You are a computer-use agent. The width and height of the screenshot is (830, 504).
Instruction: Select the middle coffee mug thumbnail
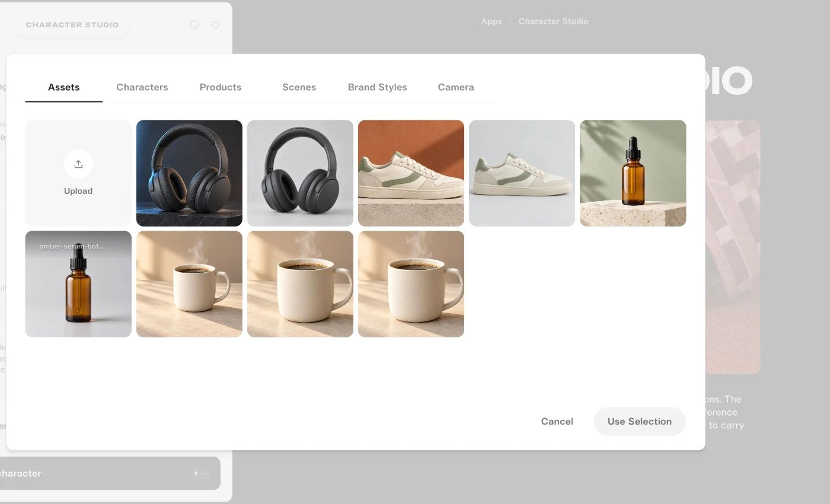pyautogui.click(x=300, y=284)
